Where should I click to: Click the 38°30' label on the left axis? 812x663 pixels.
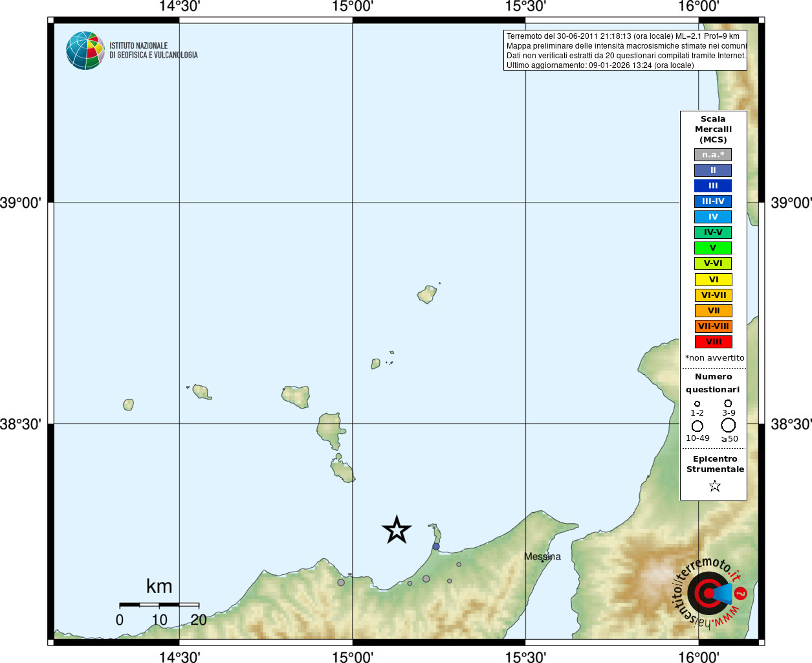21,424
